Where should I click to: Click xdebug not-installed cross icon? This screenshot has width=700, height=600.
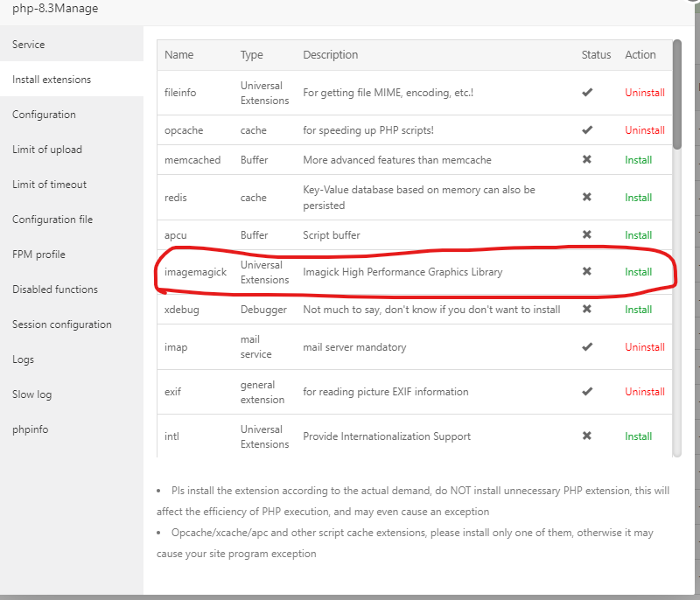[587, 309]
